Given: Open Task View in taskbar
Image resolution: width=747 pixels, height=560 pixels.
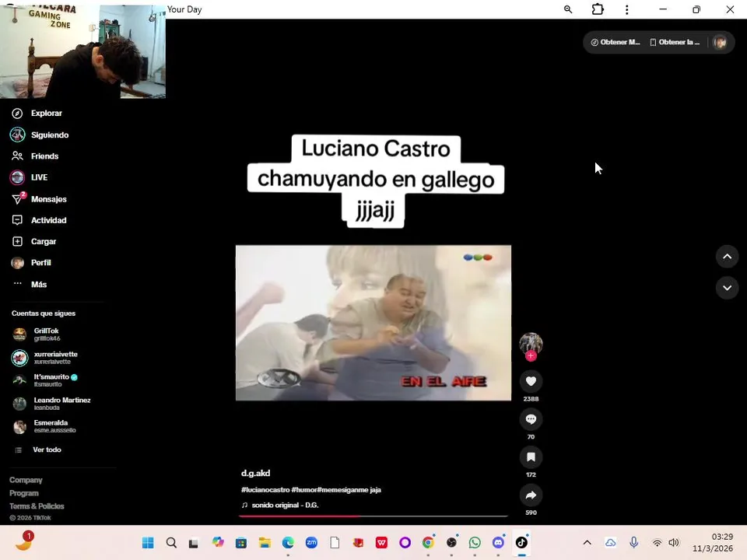Looking at the screenshot, I should click(194, 542).
